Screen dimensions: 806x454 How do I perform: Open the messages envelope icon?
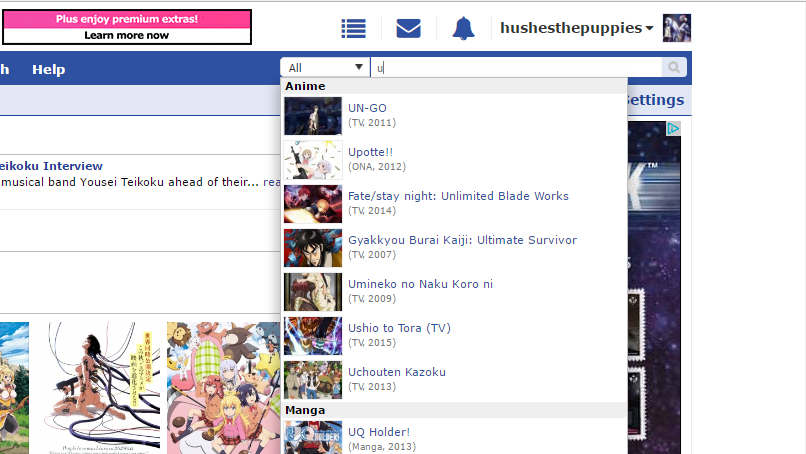point(409,28)
